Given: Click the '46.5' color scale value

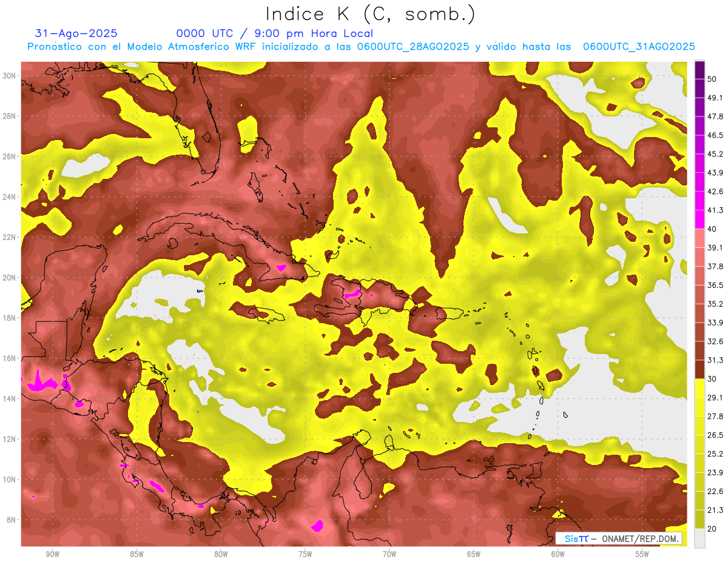Looking at the screenshot, I should tap(715, 135).
